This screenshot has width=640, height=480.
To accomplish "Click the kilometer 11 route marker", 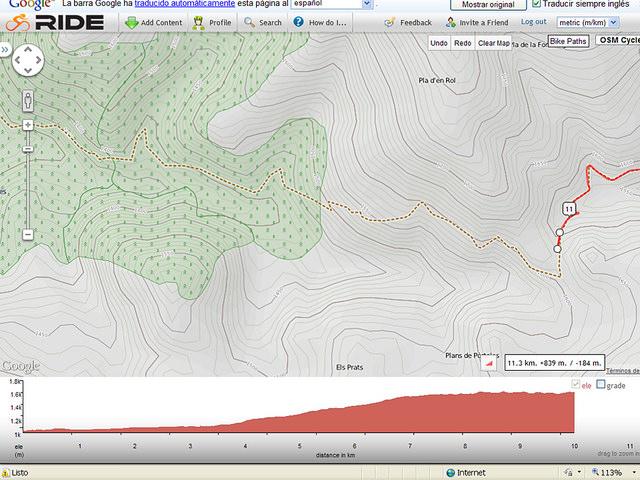I will [569, 209].
